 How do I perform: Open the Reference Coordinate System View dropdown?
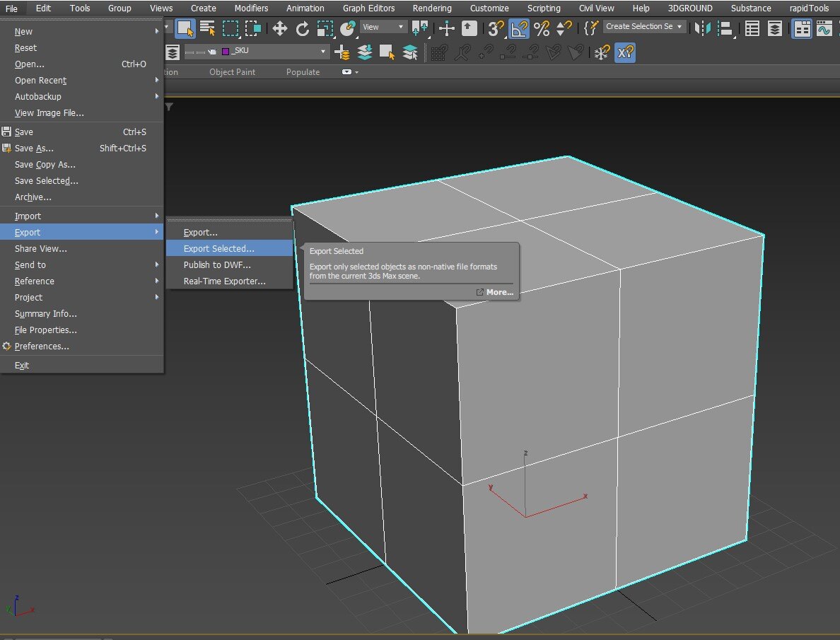click(x=382, y=26)
